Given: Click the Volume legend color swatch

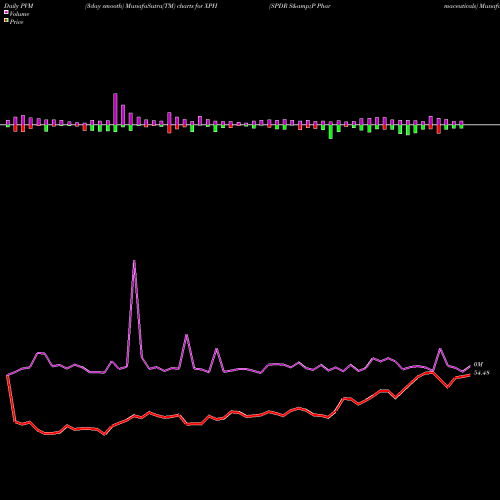Looking at the screenshot, I should [6, 12].
